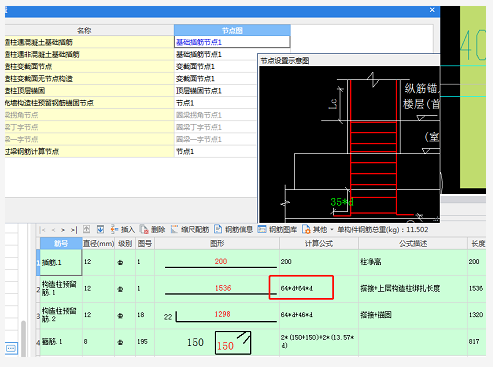Click formula cell 64*d+46*d
The image size is (493, 367).
(319, 315)
